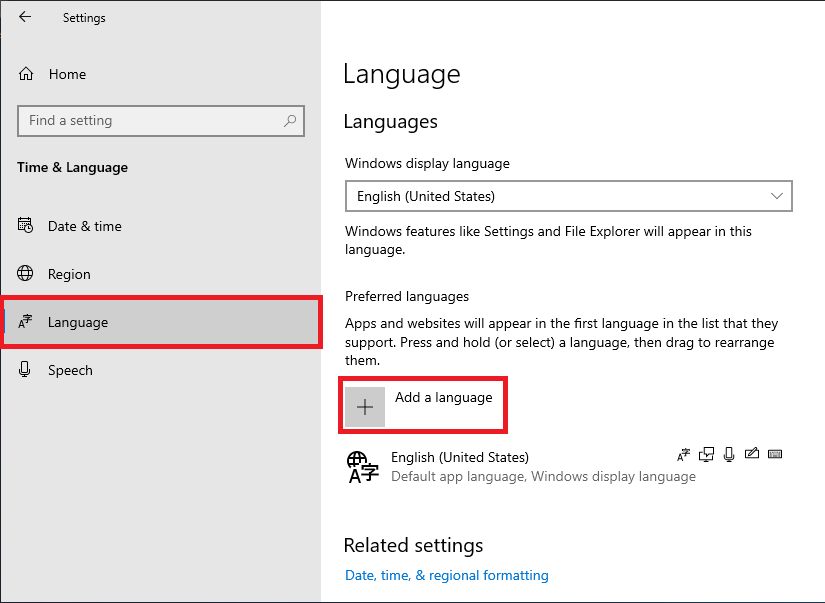Click the back arrow in Settings
The width and height of the screenshot is (825, 603).
pyautogui.click(x=25, y=17)
